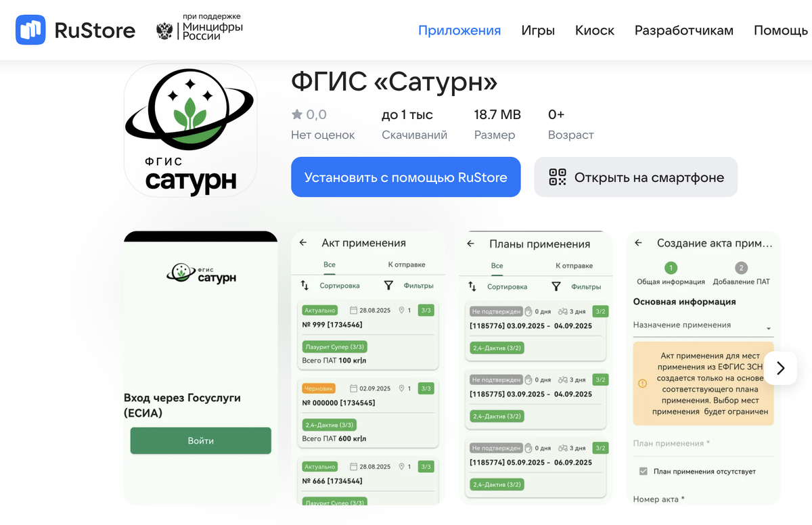
Task: Click the Нет оценок label
Action: point(323,135)
